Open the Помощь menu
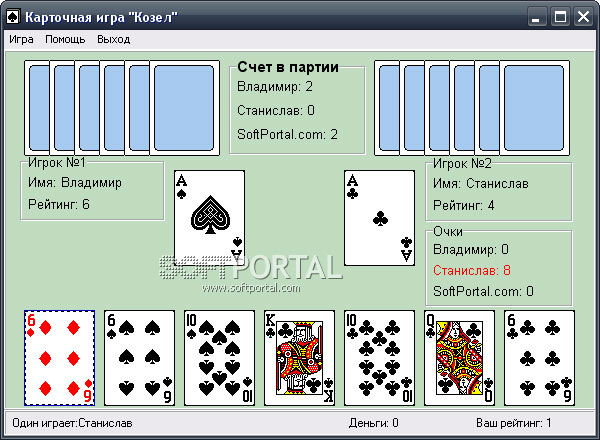Viewport: 600px width, 440px height. click(x=65, y=39)
